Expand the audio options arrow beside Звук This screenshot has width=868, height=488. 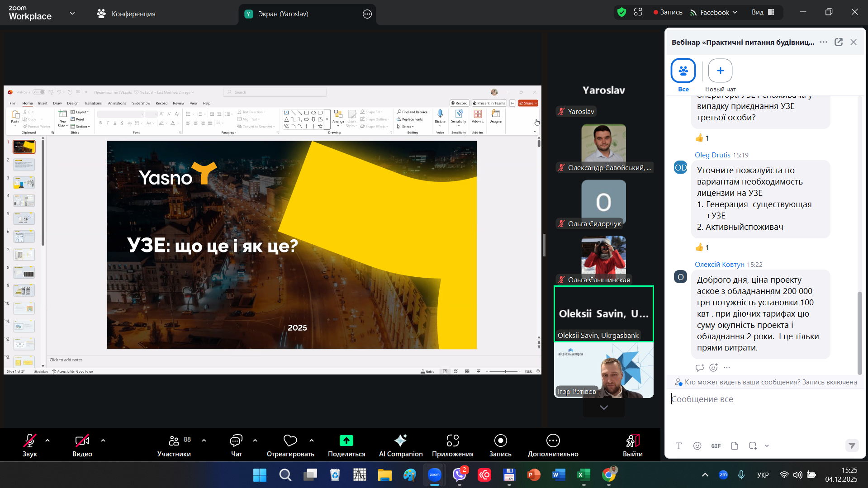point(47,441)
